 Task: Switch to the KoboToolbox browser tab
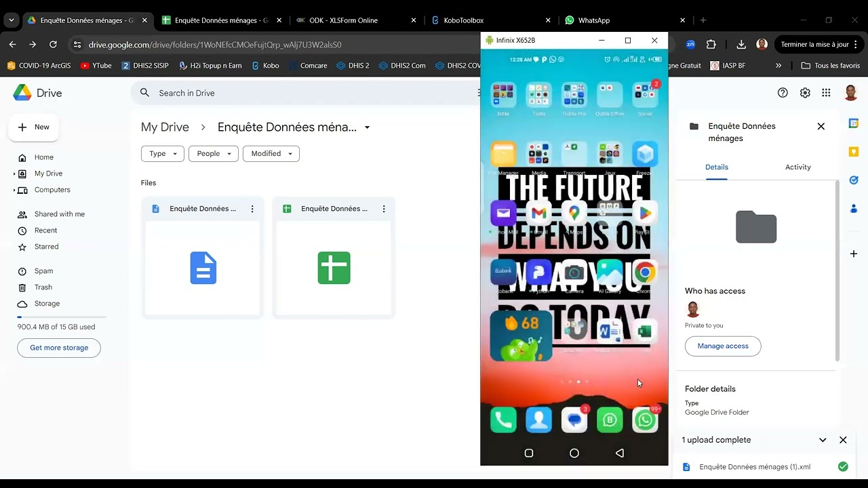tap(491, 20)
